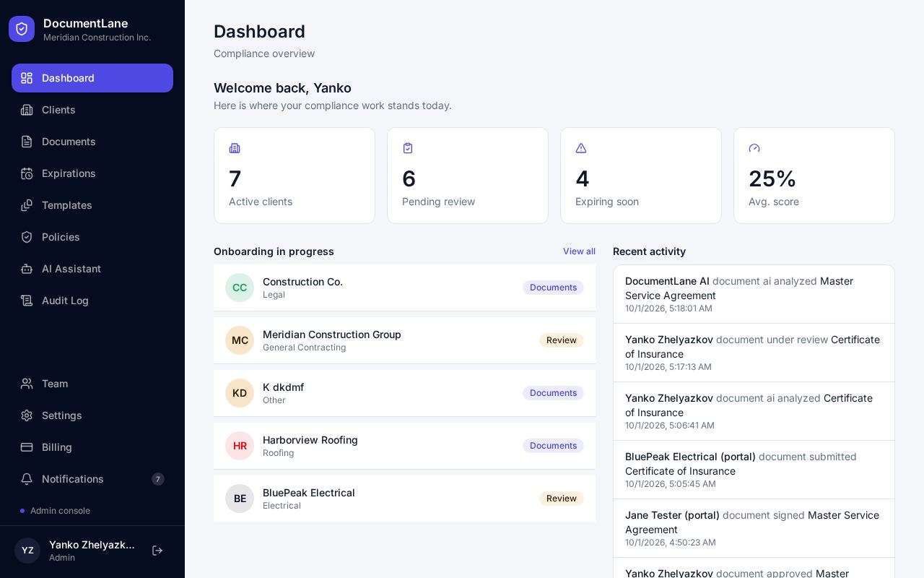The height and width of the screenshot is (578, 924).
Task: Click the Documents badge for Harborview Roofing
Action: tap(553, 446)
